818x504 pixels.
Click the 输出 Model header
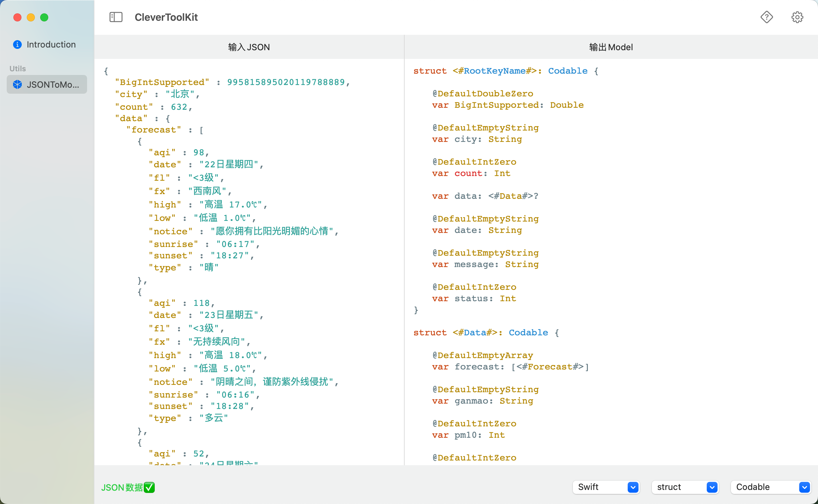pos(611,47)
